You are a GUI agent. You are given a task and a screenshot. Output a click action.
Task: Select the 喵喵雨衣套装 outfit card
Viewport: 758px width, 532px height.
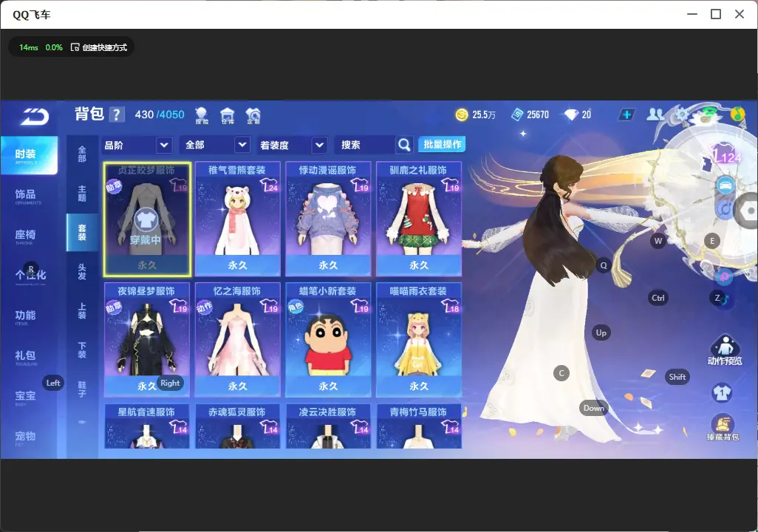(x=419, y=339)
